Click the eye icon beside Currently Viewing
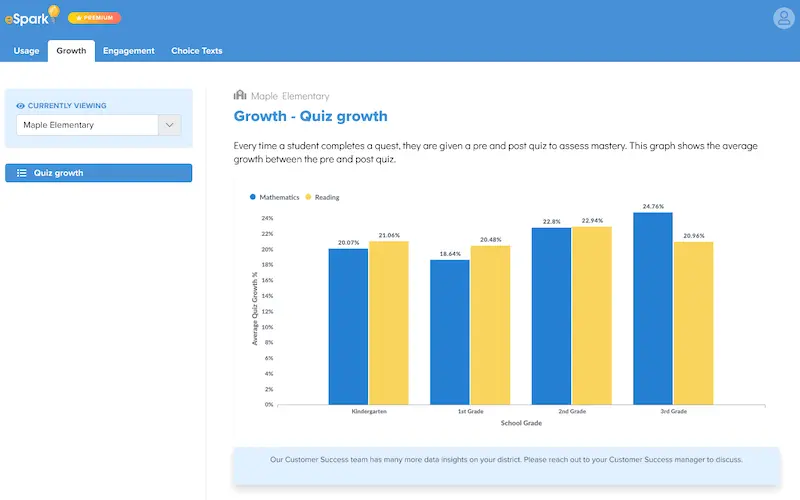The image size is (800, 500). pos(20,106)
